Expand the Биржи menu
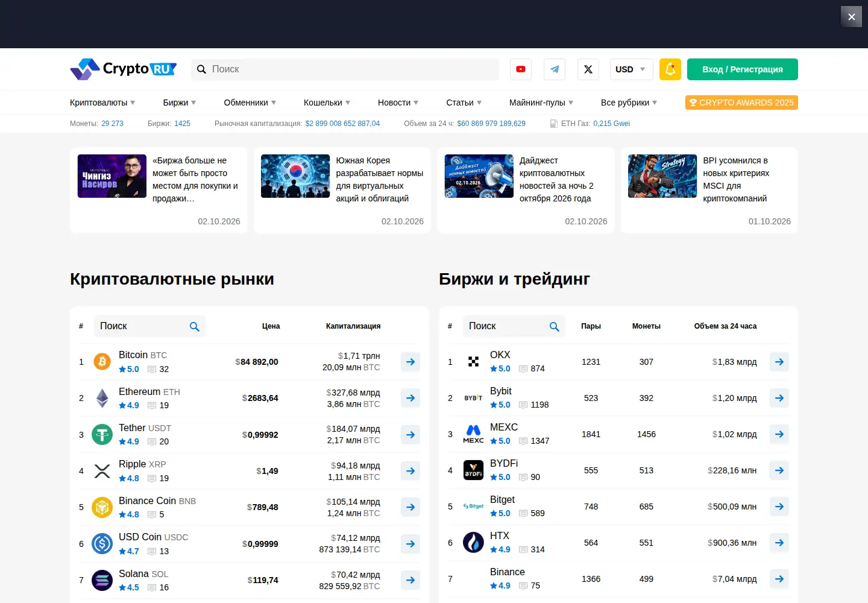 coord(180,103)
